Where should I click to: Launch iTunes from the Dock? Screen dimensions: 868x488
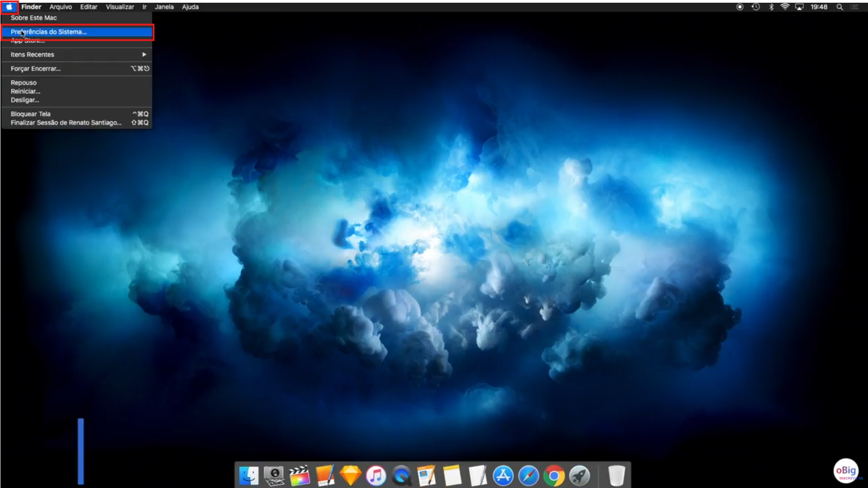pyautogui.click(x=376, y=475)
